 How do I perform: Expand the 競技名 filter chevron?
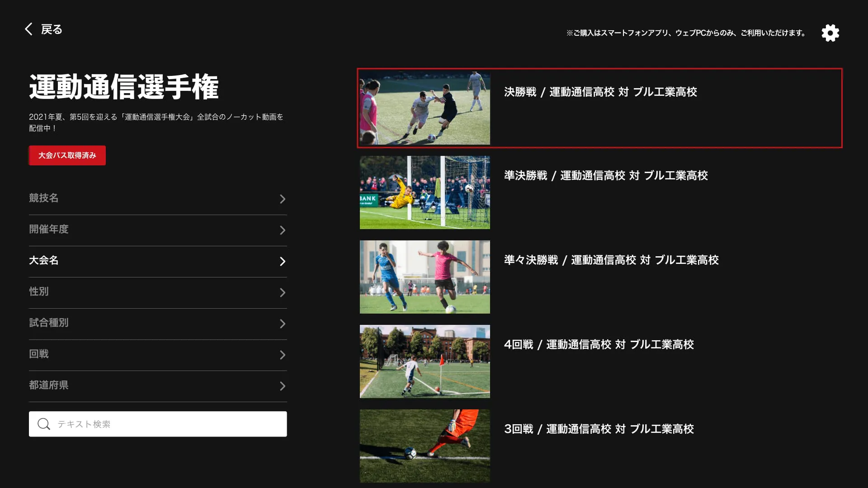click(282, 199)
